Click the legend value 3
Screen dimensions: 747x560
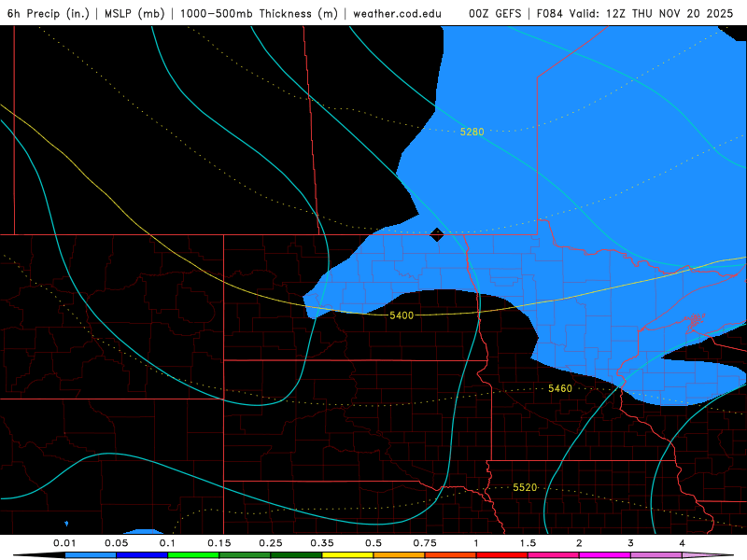pyautogui.click(x=631, y=543)
